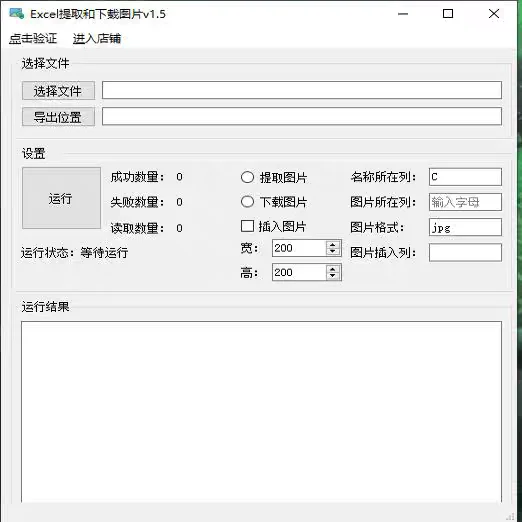Click the window resize grip

510,516
